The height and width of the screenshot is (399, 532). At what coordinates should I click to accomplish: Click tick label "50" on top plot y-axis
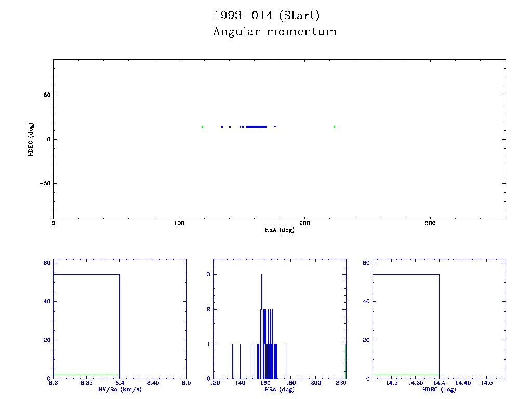[47, 95]
